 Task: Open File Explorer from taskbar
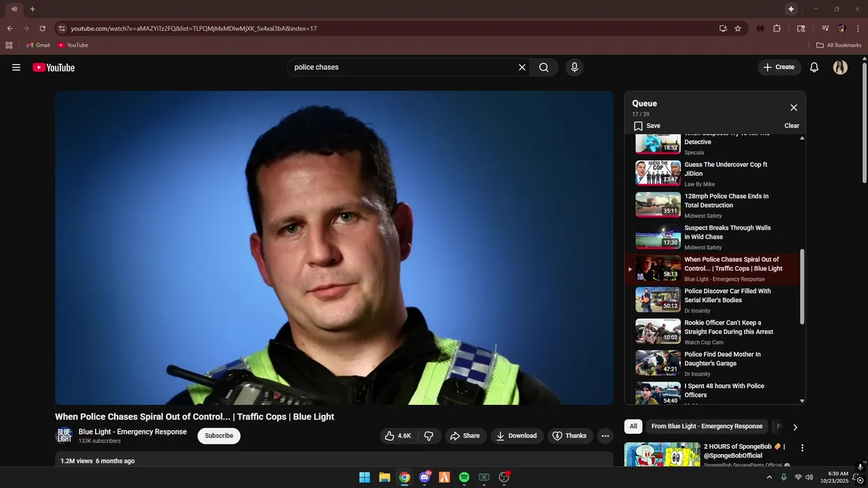384,477
